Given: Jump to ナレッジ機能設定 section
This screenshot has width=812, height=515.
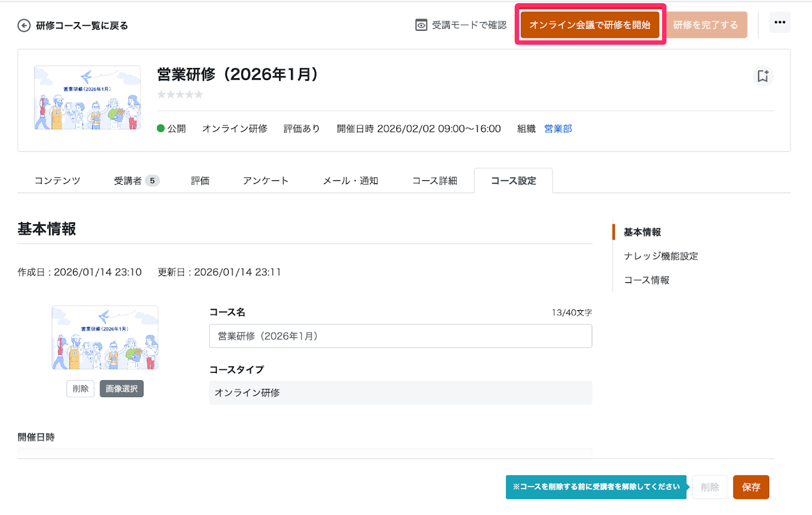Looking at the screenshot, I should (x=661, y=256).
